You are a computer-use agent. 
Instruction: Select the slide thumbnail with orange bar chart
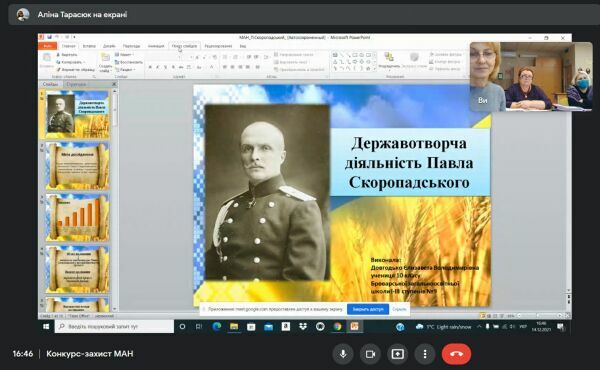click(x=77, y=217)
